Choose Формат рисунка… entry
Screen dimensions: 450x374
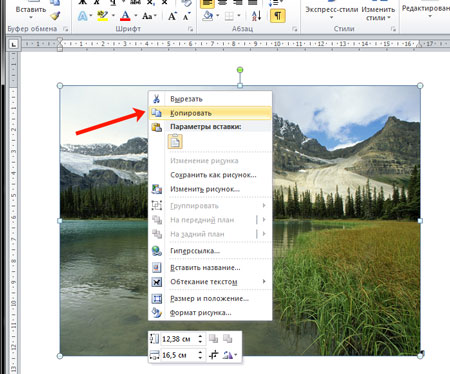tap(210, 313)
